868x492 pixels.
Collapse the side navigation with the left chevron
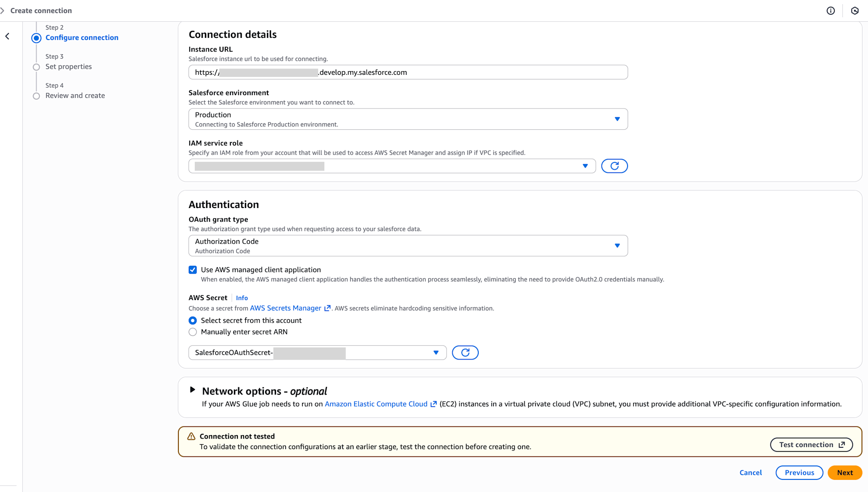click(x=7, y=36)
